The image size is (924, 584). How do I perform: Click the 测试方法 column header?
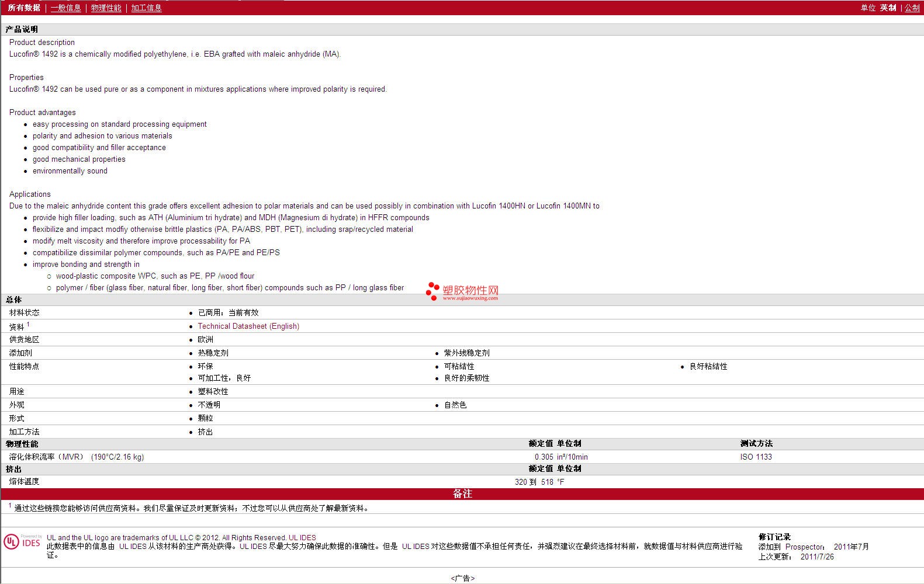tap(756, 444)
